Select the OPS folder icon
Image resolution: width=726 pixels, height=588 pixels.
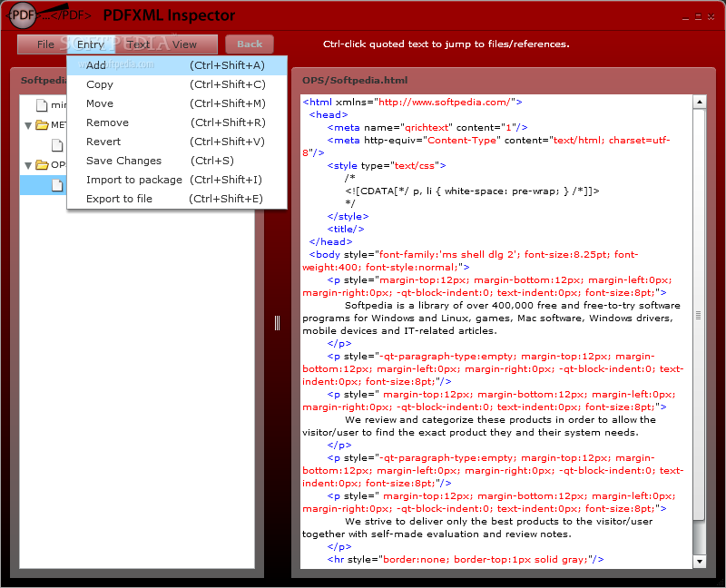pos(42,164)
